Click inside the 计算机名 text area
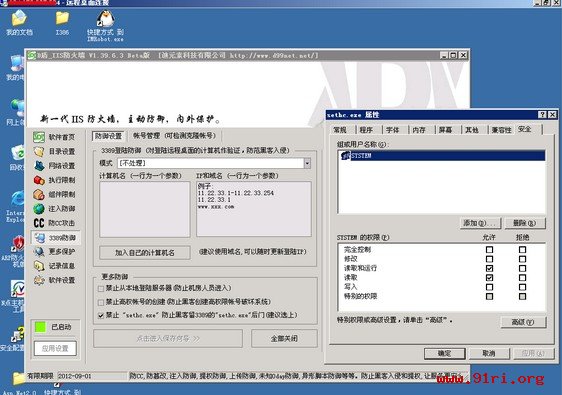Screen dimensions: 562x395 145,209
